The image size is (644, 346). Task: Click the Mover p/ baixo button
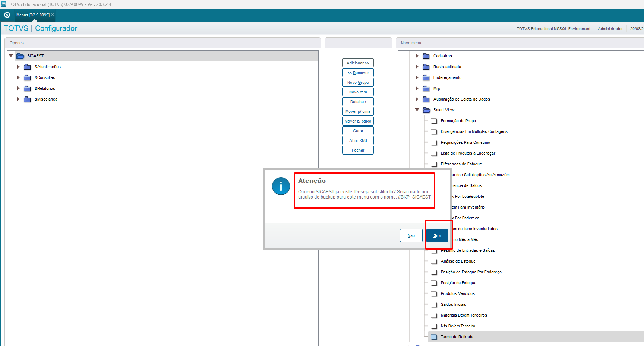click(x=358, y=121)
